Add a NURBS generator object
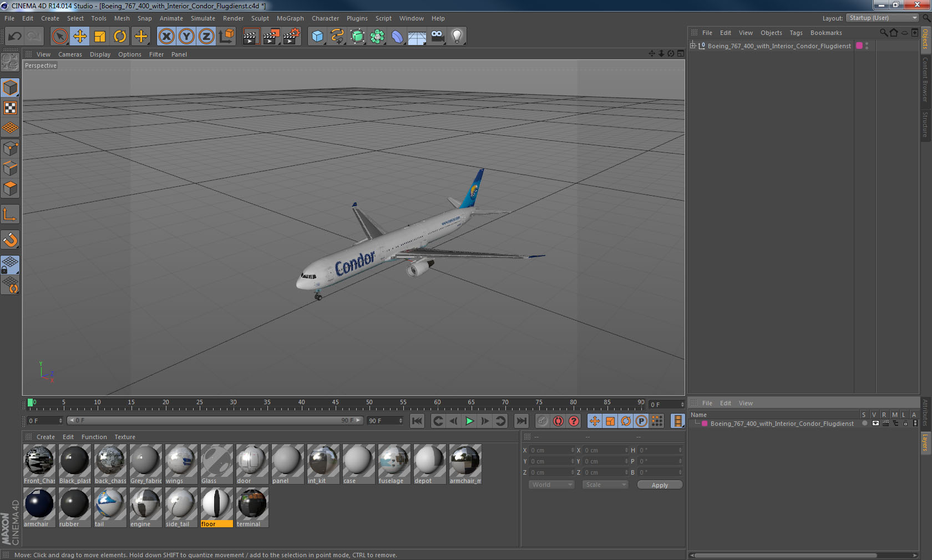Image resolution: width=932 pixels, height=560 pixels. pyautogui.click(x=357, y=37)
